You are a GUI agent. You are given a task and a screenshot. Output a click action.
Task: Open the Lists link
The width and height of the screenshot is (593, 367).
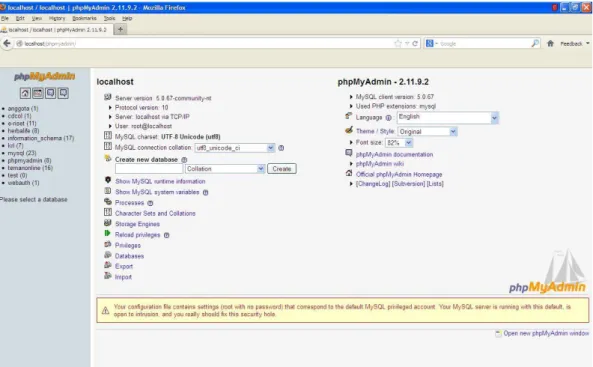(435, 184)
